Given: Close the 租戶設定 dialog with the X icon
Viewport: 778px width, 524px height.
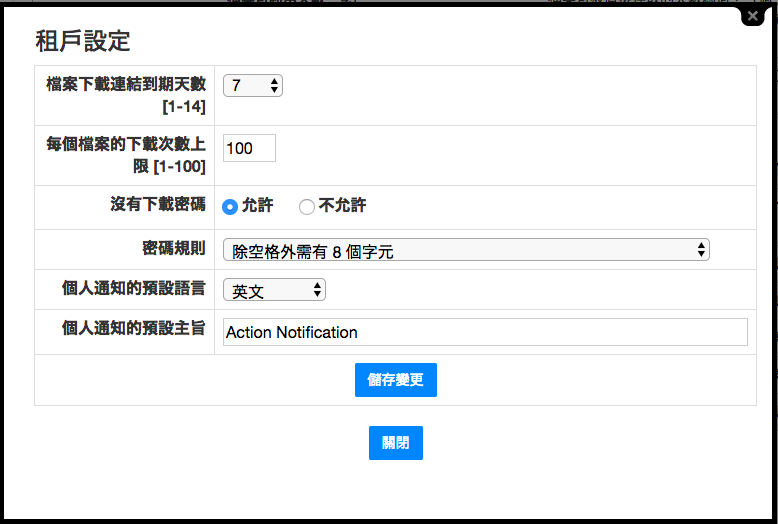Looking at the screenshot, I should point(753,16).
